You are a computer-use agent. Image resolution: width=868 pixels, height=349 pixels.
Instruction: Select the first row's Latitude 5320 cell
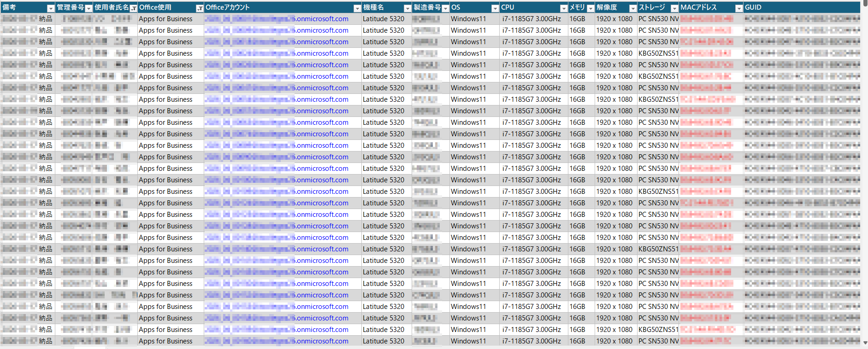click(384, 19)
